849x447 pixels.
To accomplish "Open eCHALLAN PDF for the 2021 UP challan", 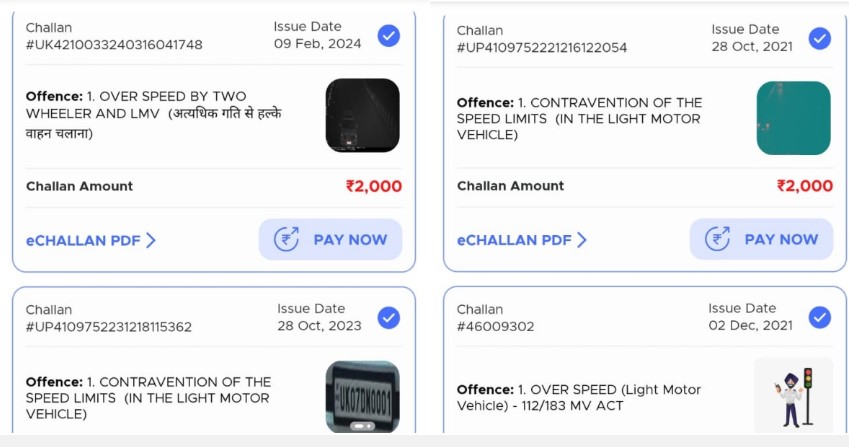I will 515,240.
